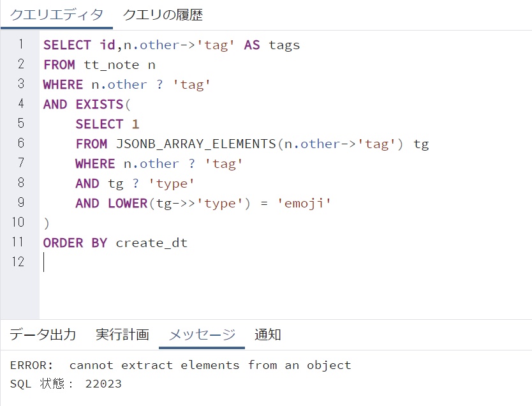Click line number 12 in gutter

(18, 262)
